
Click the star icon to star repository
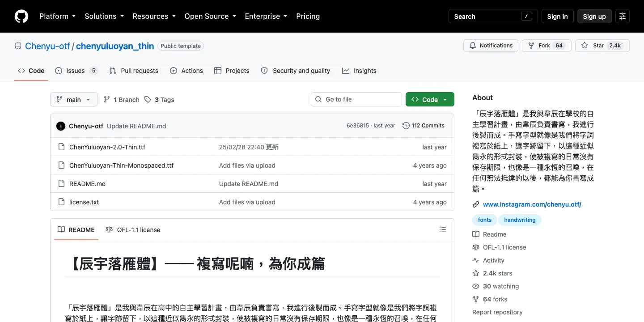coord(585,46)
